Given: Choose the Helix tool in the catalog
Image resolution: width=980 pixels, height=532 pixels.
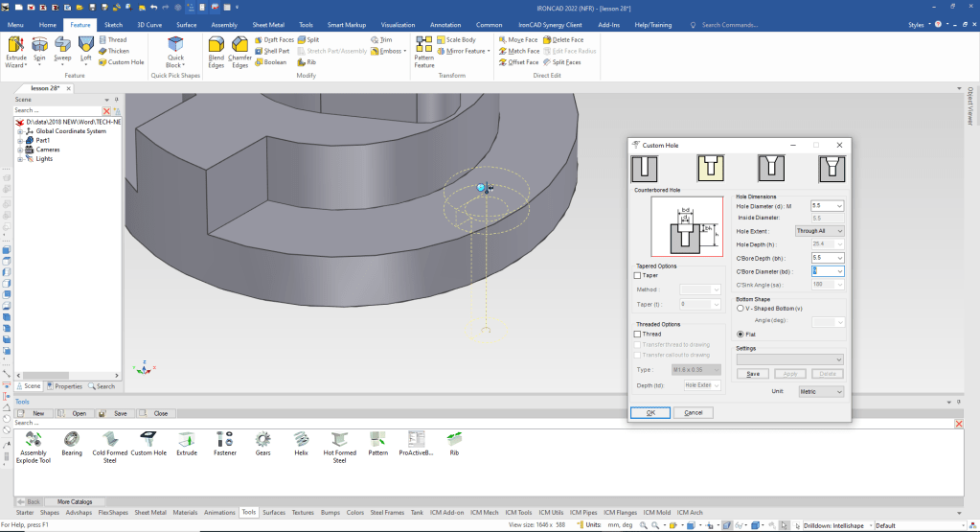Looking at the screenshot, I should point(301,441).
